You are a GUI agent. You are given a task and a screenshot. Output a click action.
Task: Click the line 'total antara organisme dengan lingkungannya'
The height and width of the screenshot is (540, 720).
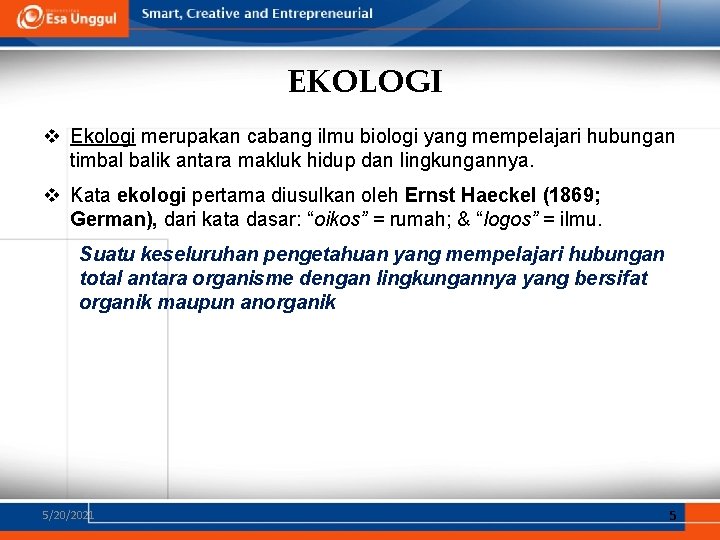pyautogui.click(x=298, y=278)
